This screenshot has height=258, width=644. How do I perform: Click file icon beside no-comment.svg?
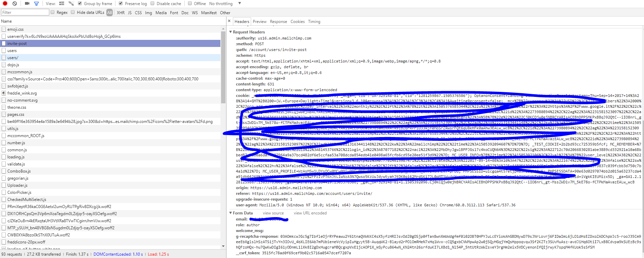coord(4,100)
